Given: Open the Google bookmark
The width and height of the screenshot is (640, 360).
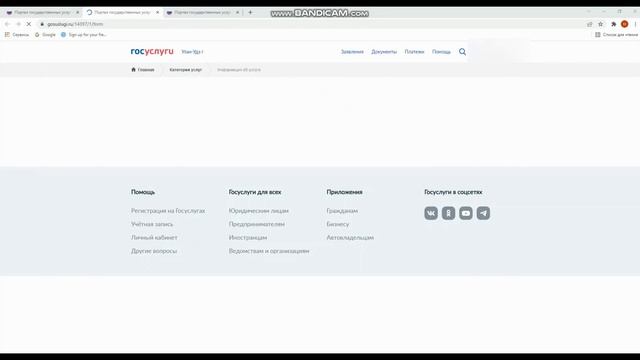Looking at the screenshot, I should click(x=45, y=35).
